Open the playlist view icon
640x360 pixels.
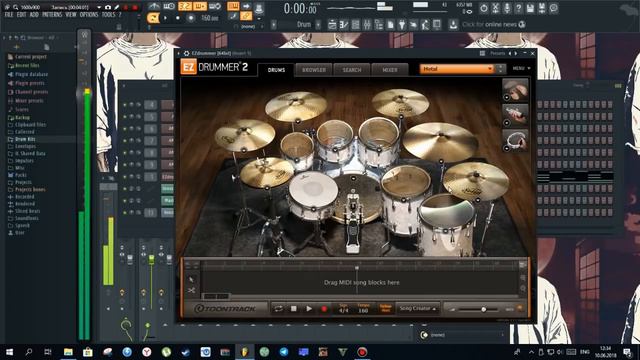click(x=332, y=25)
